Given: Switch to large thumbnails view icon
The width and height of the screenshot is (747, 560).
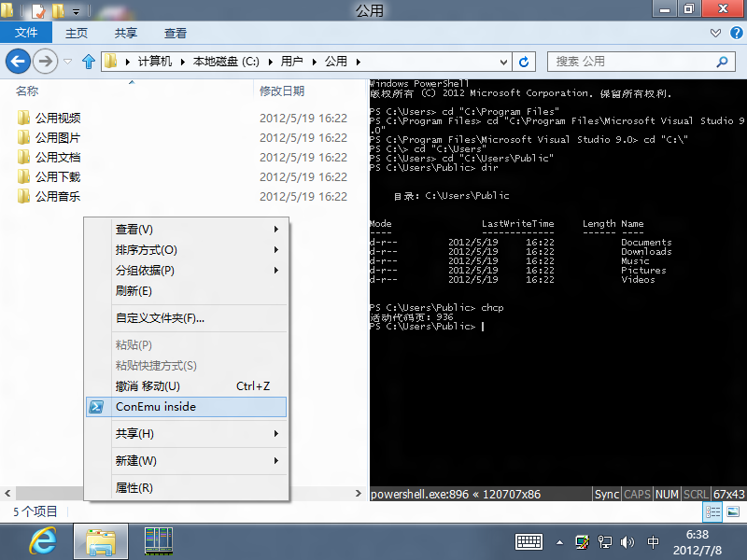Looking at the screenshot, I should (x=733, y=512).
